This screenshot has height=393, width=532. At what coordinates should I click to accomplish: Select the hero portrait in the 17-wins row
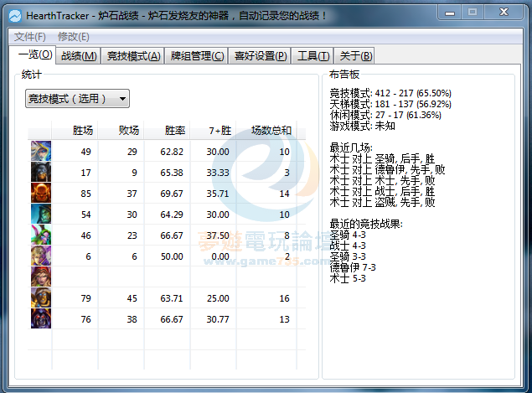tap(40, 172)
